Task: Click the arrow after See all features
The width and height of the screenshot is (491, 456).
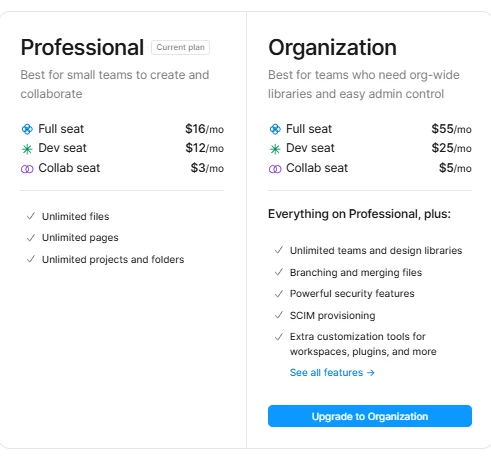Action: point(371,373)
